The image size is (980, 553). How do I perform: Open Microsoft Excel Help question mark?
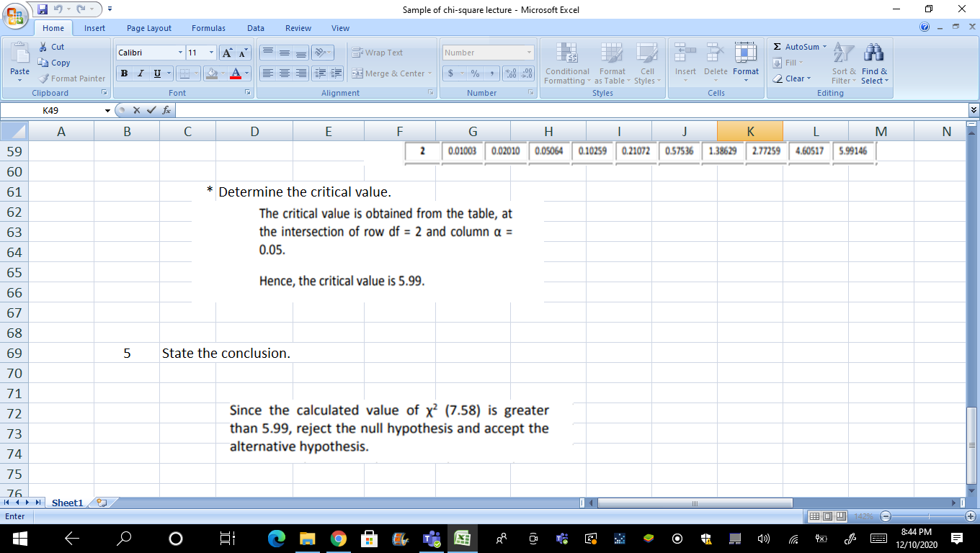[925, 28]
